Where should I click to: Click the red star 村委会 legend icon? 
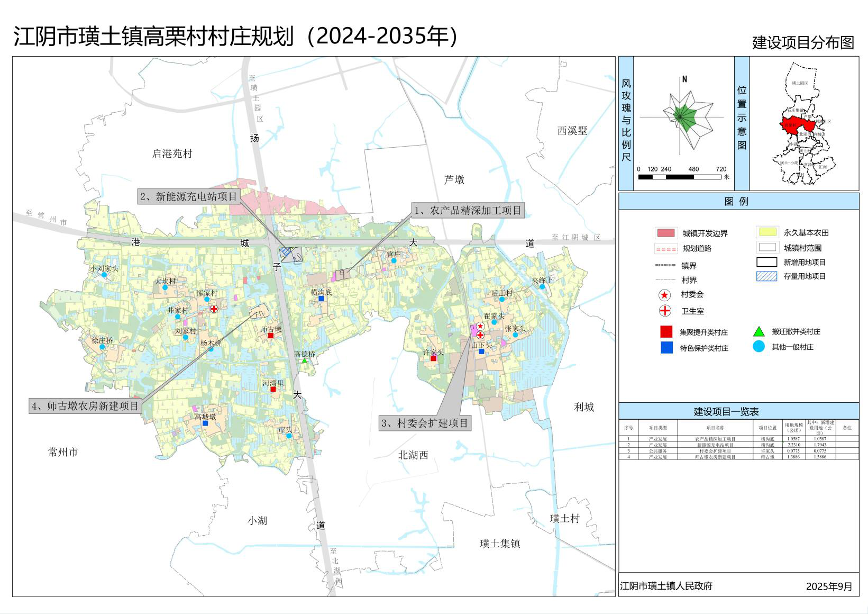(x=664, y=295)
